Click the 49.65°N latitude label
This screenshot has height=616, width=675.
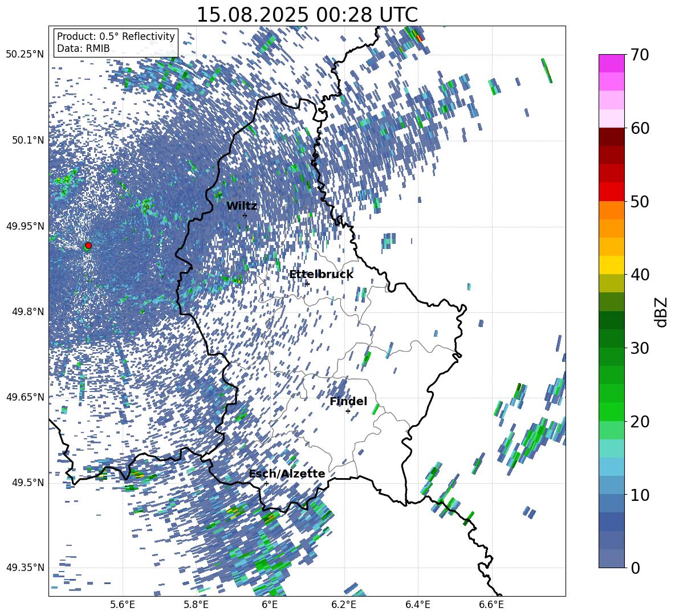(25, 397)
